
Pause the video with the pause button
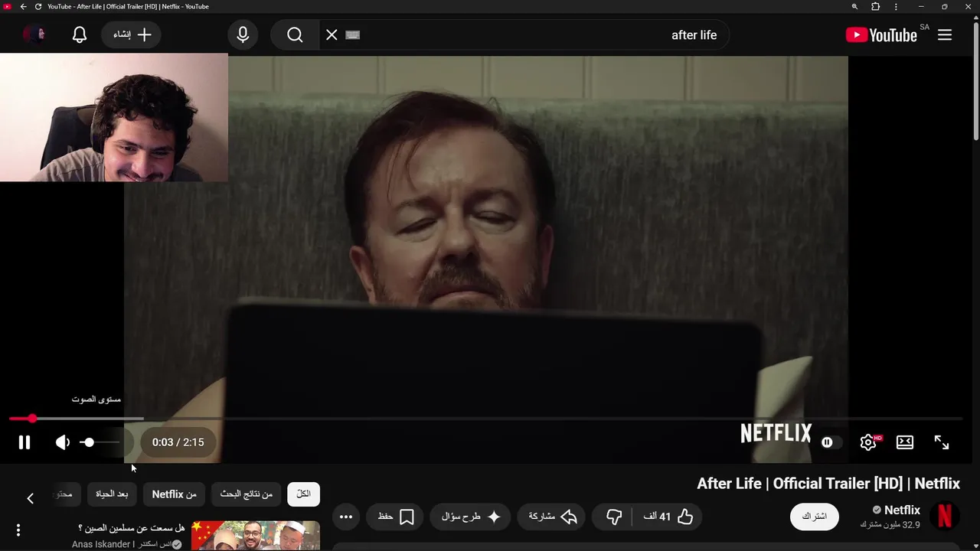(24, 442)
